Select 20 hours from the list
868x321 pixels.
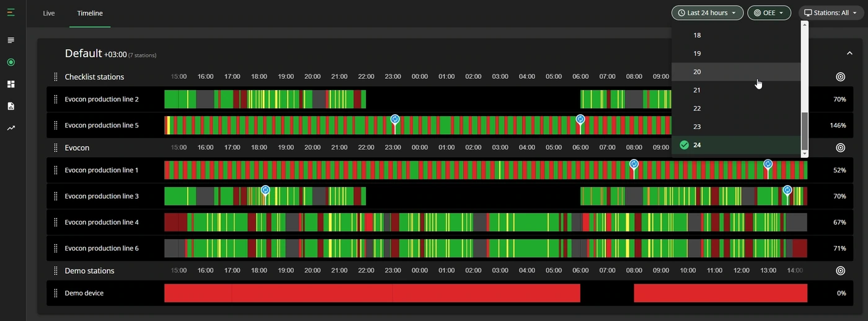(736, 71)
